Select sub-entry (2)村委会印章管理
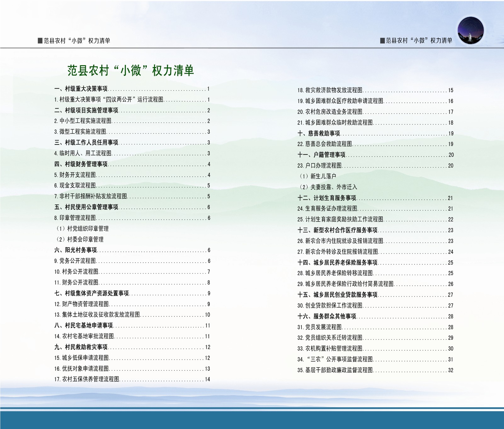The height and width of the screenshot is (429, 504). [x=80, y=240]
